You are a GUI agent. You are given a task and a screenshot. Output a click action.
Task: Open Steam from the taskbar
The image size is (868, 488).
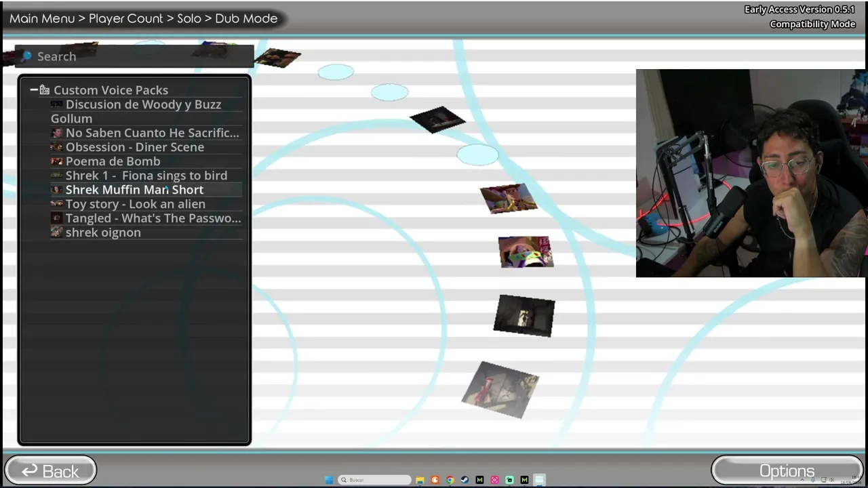465,480
